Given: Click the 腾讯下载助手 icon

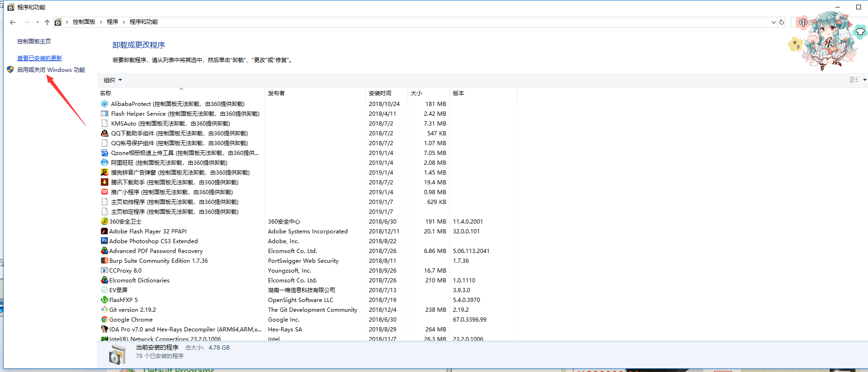Looking at the screenshot, I should [105, 182].
